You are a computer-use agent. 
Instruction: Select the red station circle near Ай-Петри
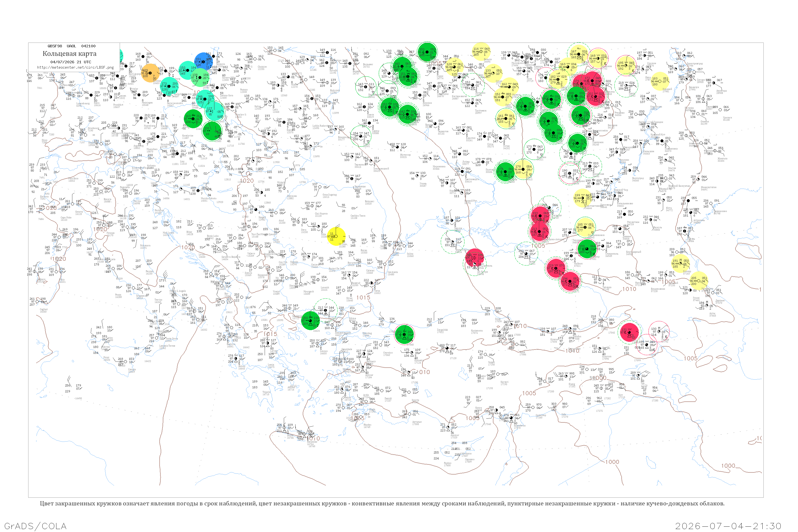point(474,257)
